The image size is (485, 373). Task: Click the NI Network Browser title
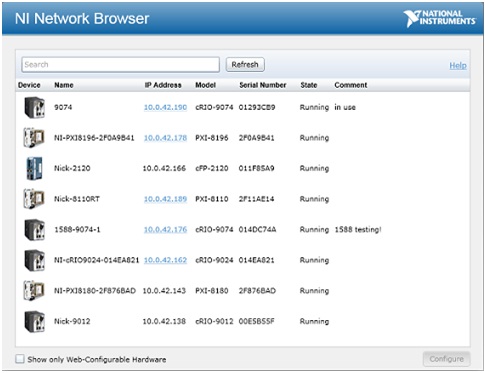point(82,18)
